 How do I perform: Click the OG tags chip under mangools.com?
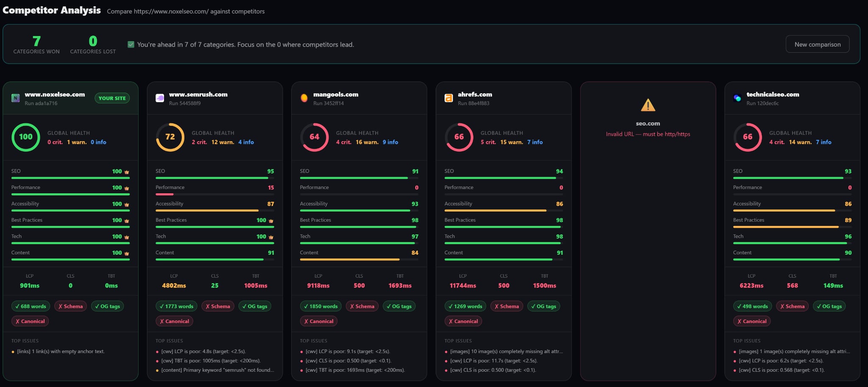[398, 306]
